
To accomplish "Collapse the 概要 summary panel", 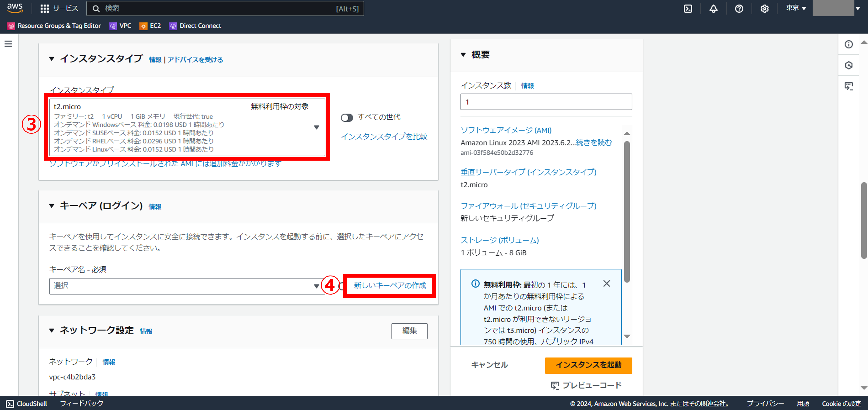I will [463, 55].
